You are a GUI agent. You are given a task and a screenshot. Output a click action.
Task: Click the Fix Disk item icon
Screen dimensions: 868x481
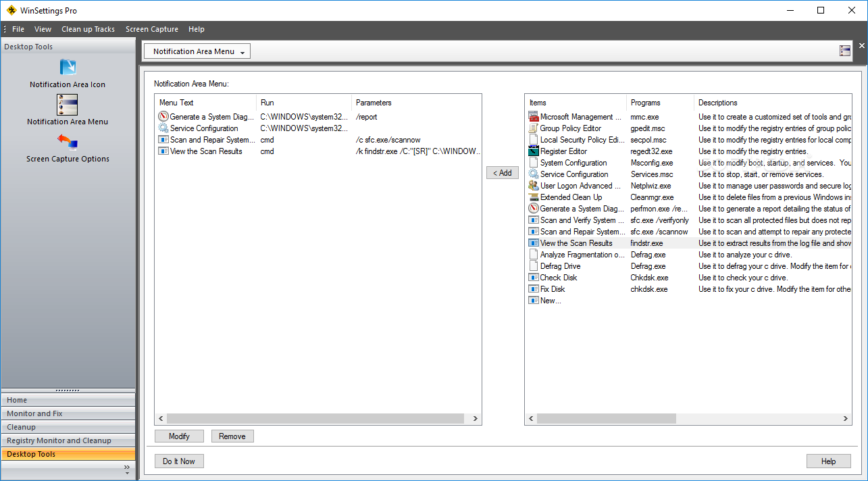(x=534, y=289)
